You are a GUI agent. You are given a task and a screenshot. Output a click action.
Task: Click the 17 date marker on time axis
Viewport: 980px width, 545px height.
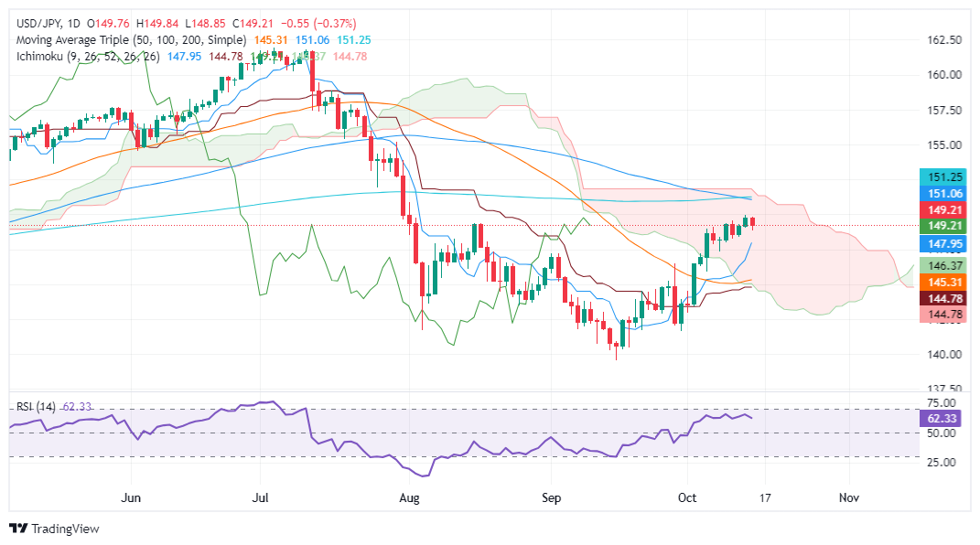[x=765, y=497]
